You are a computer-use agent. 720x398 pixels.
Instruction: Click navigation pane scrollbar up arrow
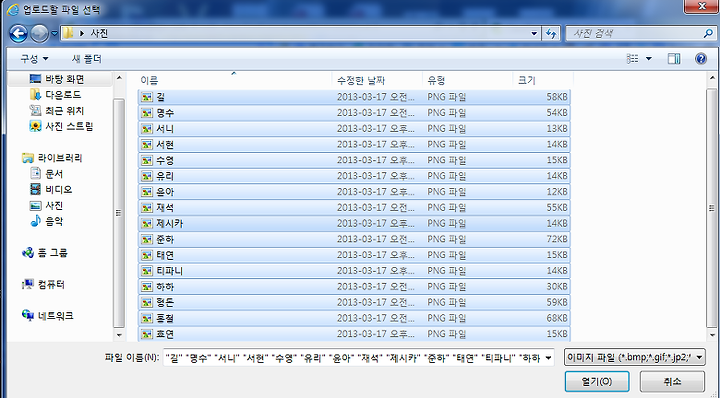click(119, 78)
